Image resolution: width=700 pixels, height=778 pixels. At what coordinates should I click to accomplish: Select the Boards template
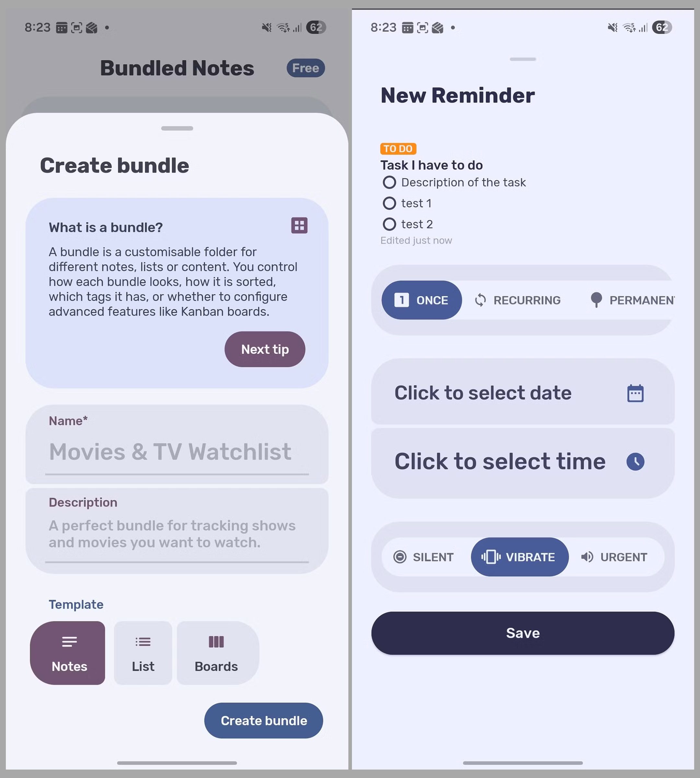pos(216,653)
